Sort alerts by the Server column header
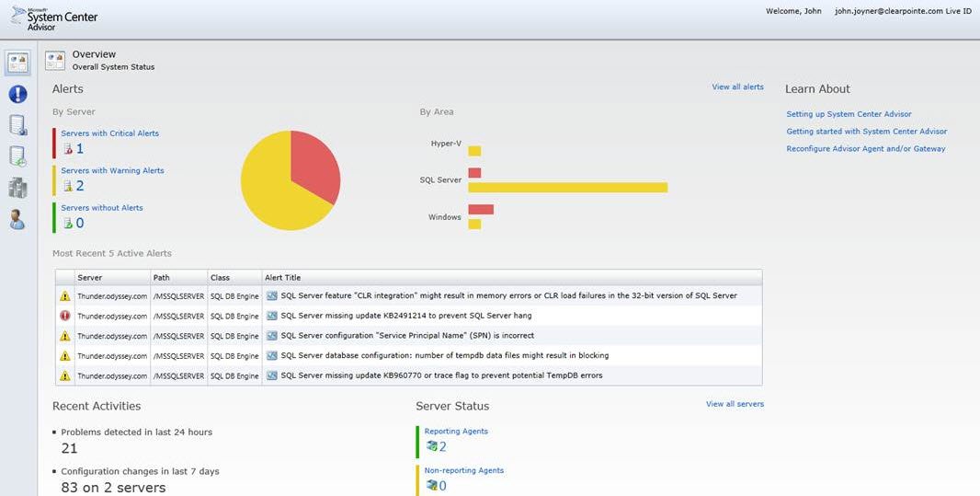The image size is (980, 496). [x=112, y=277]
